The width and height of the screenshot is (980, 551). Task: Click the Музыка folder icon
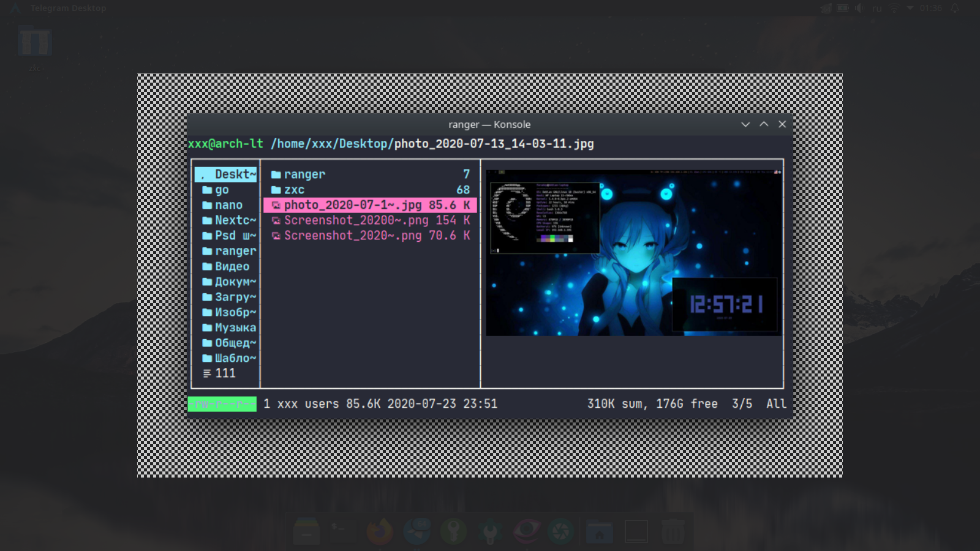(x=207, y=328)
